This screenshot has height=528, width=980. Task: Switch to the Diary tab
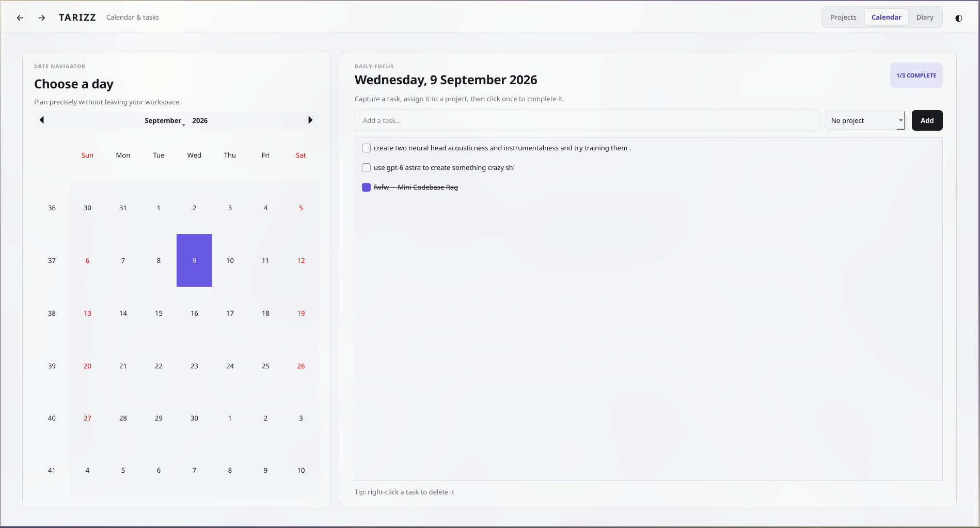[925, 18]
